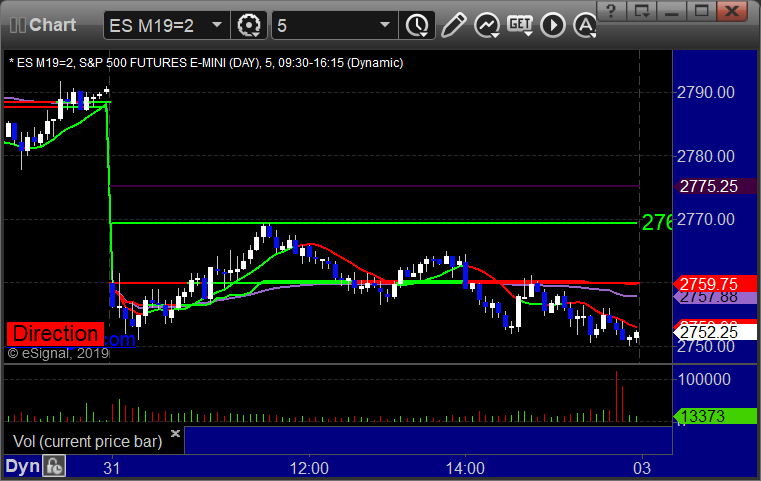Image resolution: width=761 pixels, height=481 pixels.
Task: Click the 2759.75 red price marker
Action: (715, 284)
